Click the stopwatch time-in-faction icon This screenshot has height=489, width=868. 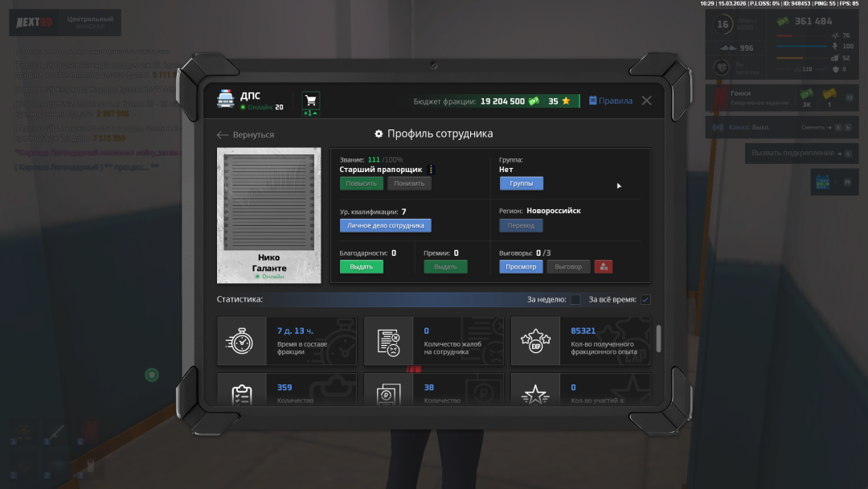click(x=241, y=341)
